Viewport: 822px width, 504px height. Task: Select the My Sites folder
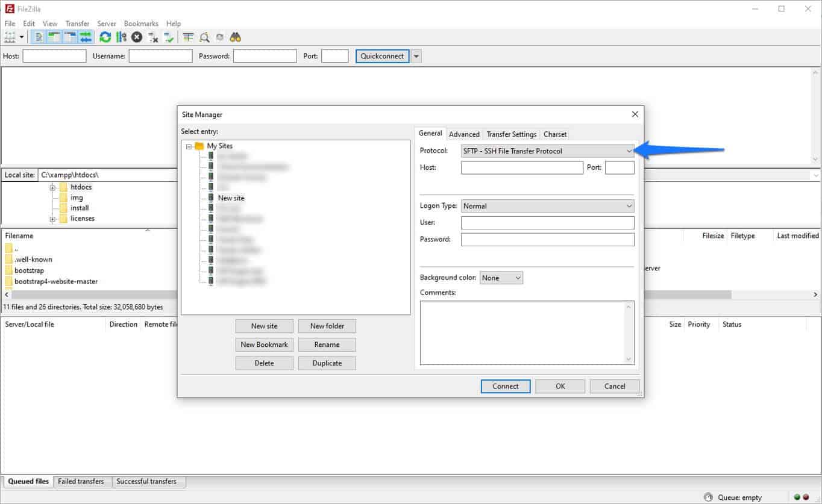click(x=219, y=146)
